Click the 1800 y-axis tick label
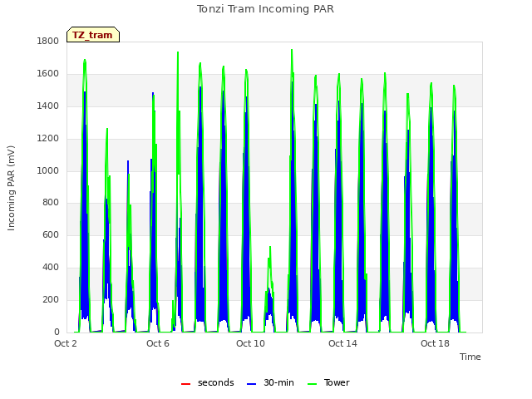This screenshot has width=532, height=399. click(x=48, y=41)
